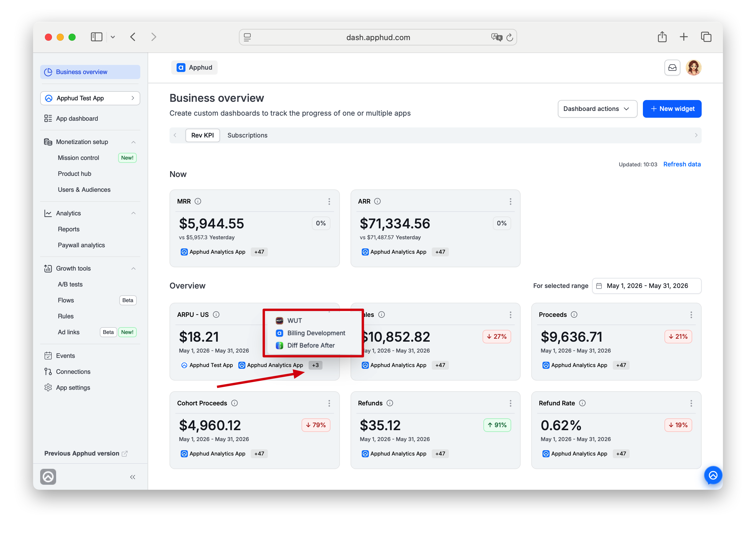The image size is (756, 534).
Task: Open the Dashboard actions dropdown
Action: pos(597,109)
